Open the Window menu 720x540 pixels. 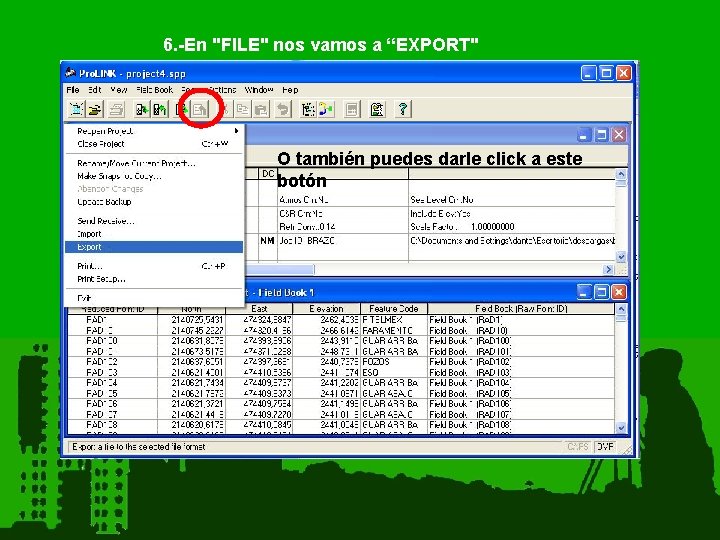[259, 90]
